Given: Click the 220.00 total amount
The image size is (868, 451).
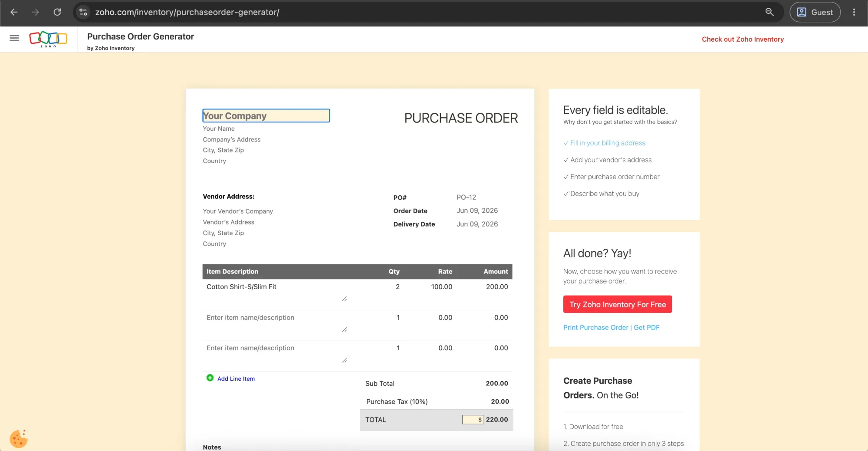Looking at the screenshot, I should [497, 419].
